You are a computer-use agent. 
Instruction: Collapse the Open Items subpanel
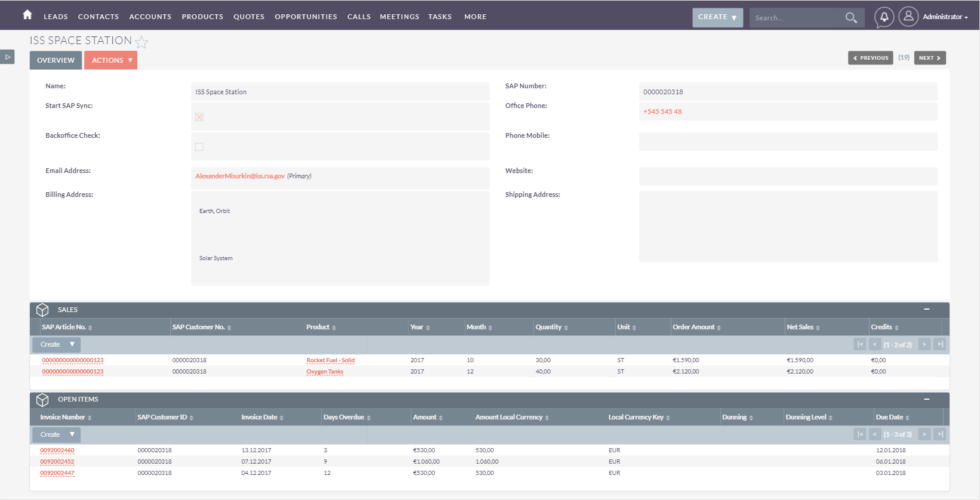pos(927,399)
